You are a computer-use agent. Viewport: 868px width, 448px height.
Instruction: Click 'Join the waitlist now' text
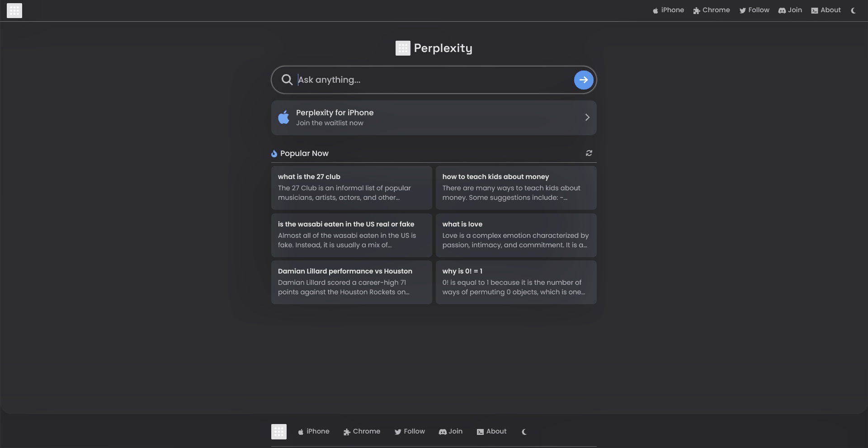330,123
